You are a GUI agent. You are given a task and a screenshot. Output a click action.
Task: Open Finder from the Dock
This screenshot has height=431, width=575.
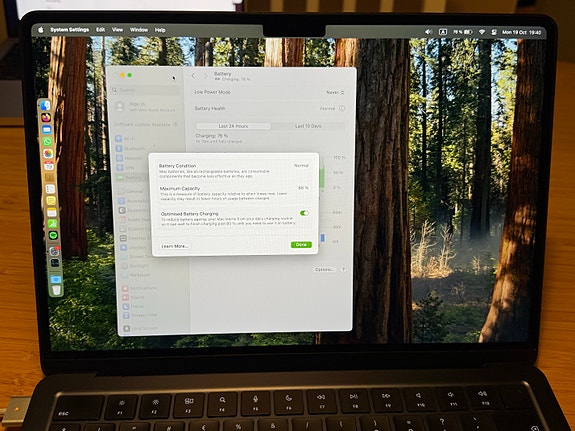click(45, 106)
